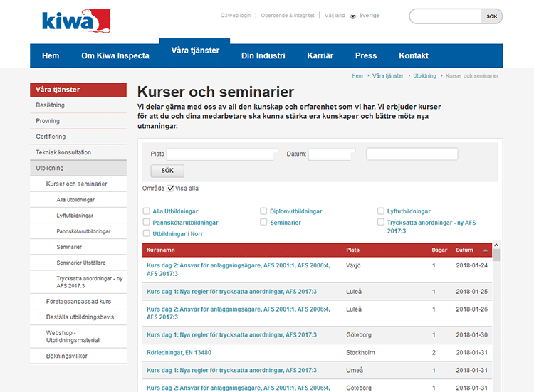This screenshot has width=534, height=392.
Task: Open the Q3web login link
Action: pyautogui.click(x=235, y=16)
